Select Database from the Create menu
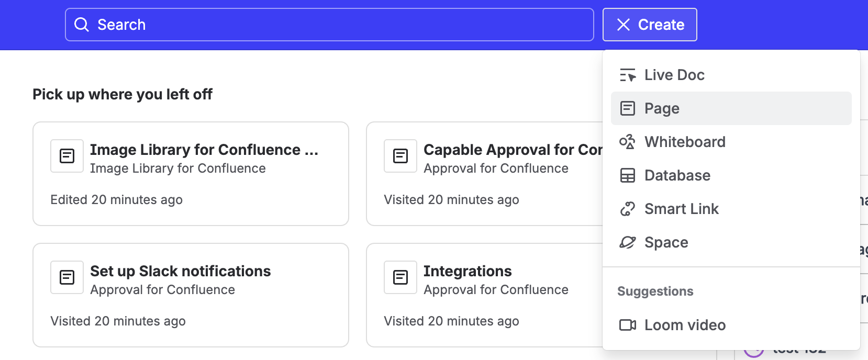This screenshot has height=360, width=868. pos(677,175)
